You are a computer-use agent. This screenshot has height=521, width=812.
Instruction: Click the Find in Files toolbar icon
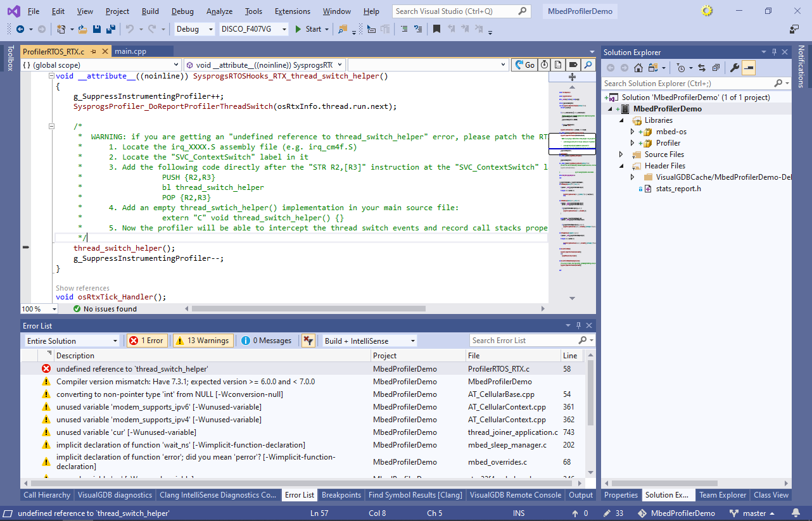tap(343, 29)
